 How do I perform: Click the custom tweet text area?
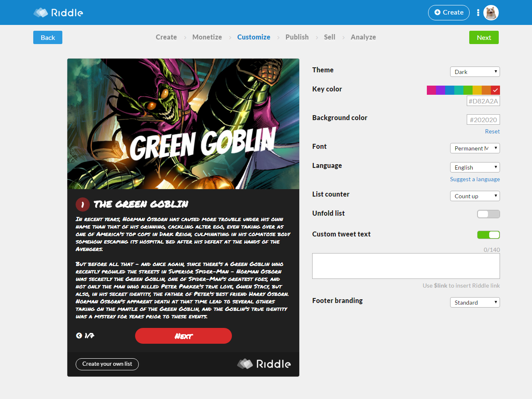pyautogui.click(x=406, y=266)
